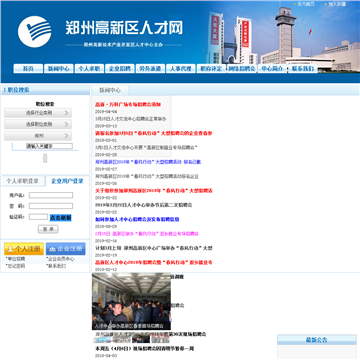The width and height of the screenshot is (360, 360).
Task: Click small search submit button below keyword field
Action: [x=45, y=158]
